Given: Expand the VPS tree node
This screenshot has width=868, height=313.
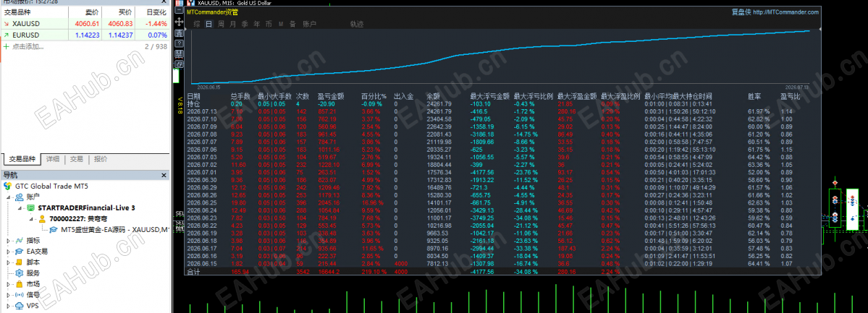Looking at the screenshot, I should pos(8,305).
